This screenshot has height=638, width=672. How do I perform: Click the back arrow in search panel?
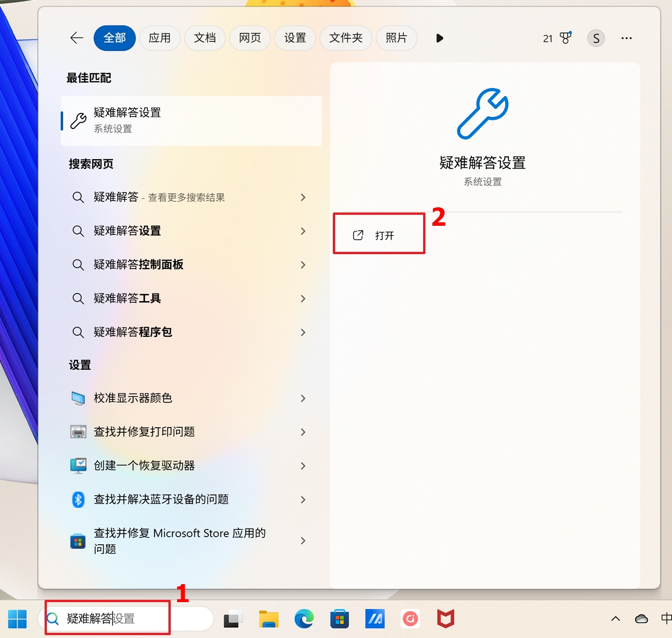tap(76, 38)
